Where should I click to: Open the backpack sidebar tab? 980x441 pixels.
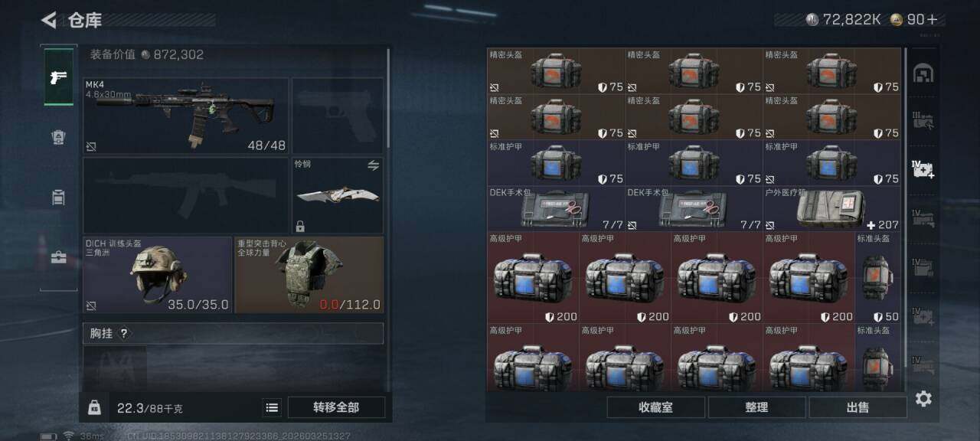59,197
